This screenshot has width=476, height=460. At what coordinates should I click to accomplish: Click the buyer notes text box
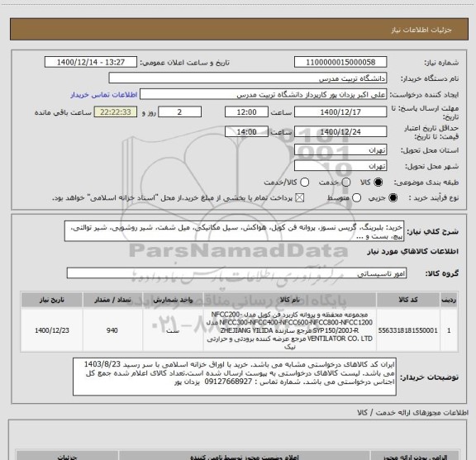[x=235, y=377]
